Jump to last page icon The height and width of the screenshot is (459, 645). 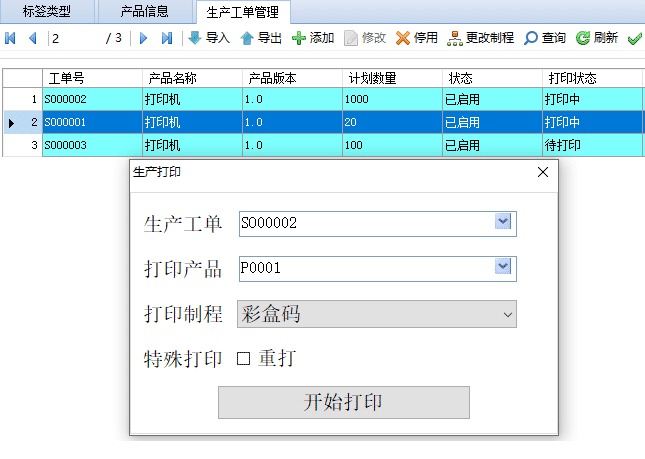click(x=167, y=38)
